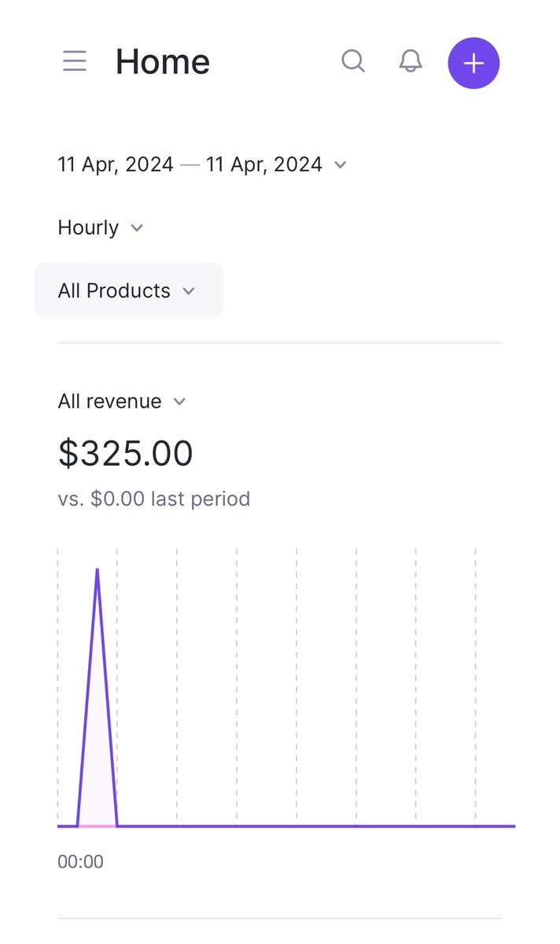Viewport: 560px width, 944px height.
Task: Open notifications bell
Action: coord(411,61)
